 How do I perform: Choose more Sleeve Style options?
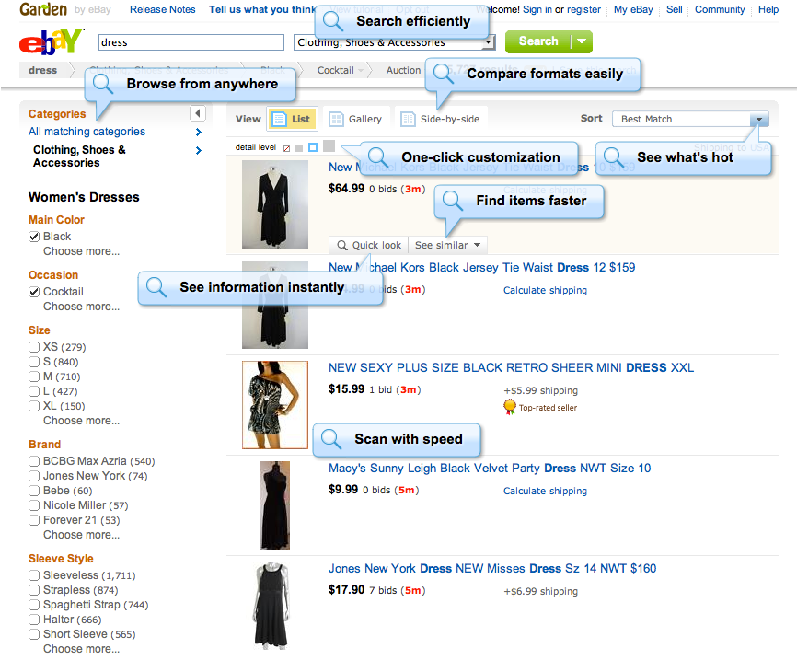coord(81,649)
